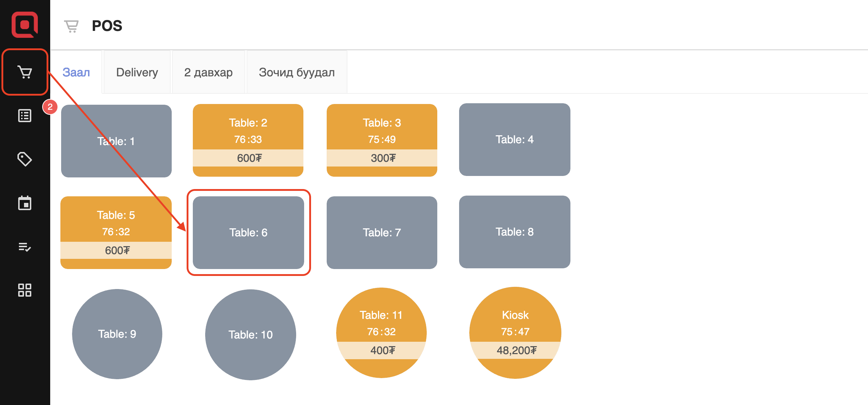Click the red app logo icon
Screen dimensions: 868x405
tap(25, 24)
